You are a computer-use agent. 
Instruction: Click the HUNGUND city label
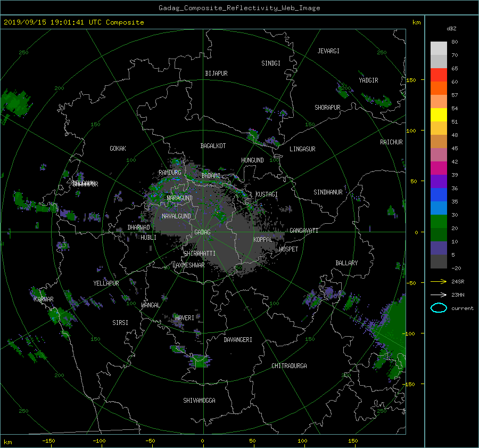252,160
